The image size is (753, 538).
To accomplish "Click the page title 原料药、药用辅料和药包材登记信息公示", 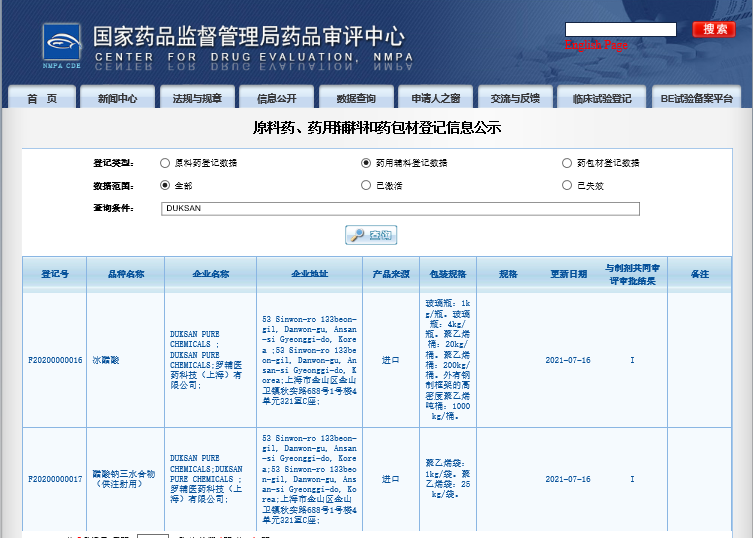I will point(377,128).
